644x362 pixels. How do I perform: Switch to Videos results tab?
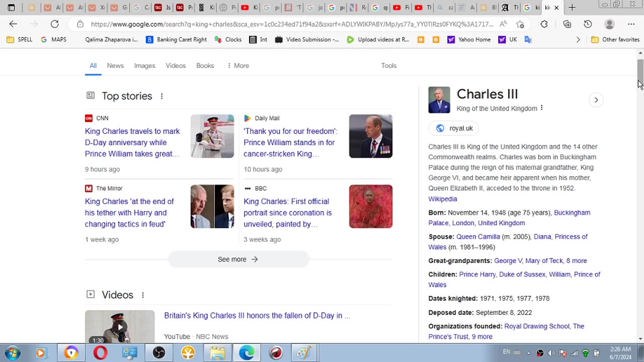(176, 65)
